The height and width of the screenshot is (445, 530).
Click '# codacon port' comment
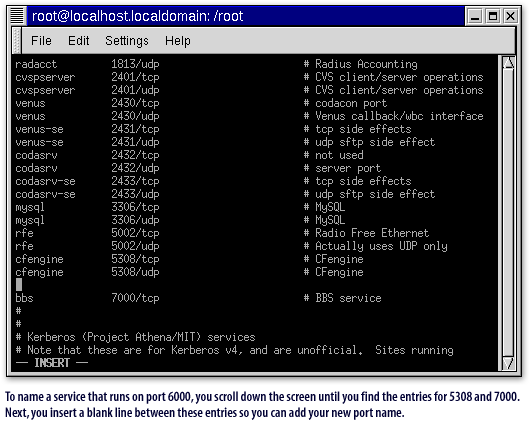point(345,103)
